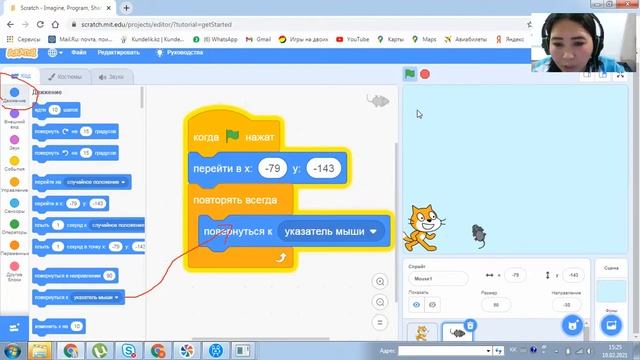This screenshot has height=360, width=640.
Task: Open случайное положение dropdown in плыть block
Action: 117,225
